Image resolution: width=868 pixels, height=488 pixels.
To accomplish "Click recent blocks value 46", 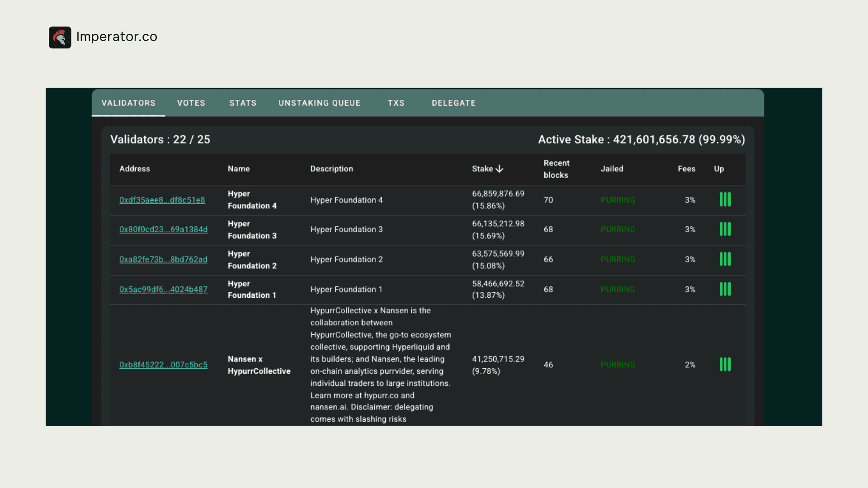I will coord(548,365).
